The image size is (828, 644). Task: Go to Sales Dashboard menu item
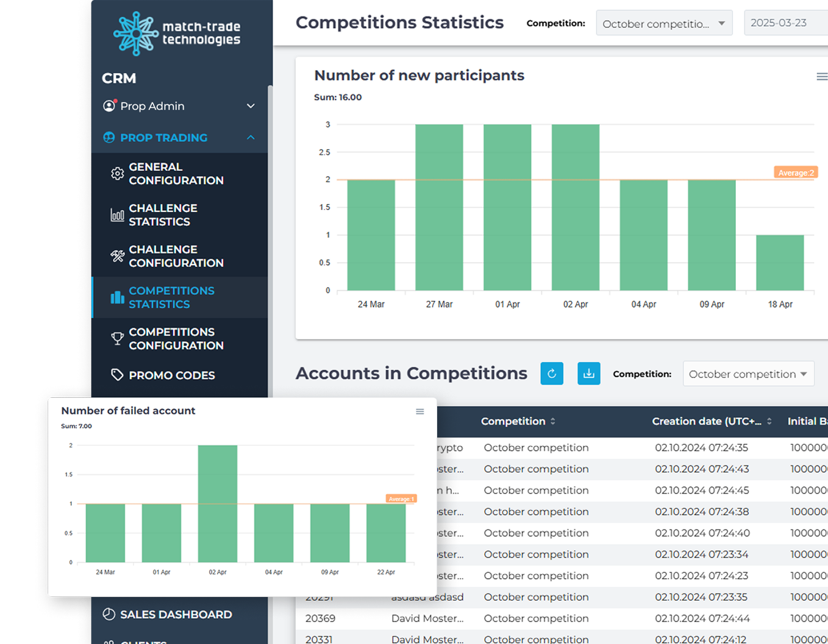[176, 614]
